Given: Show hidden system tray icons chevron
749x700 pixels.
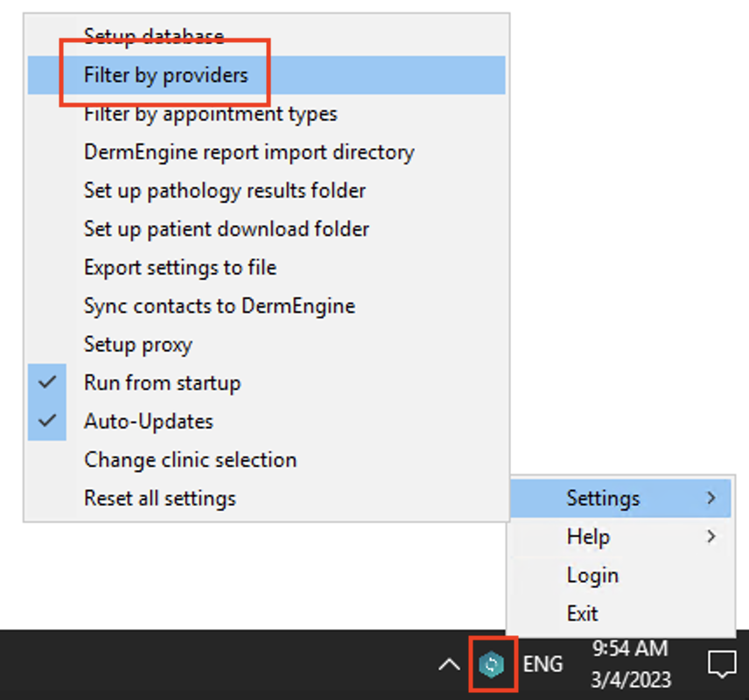Looking at the screenshot, I should 448,665.
